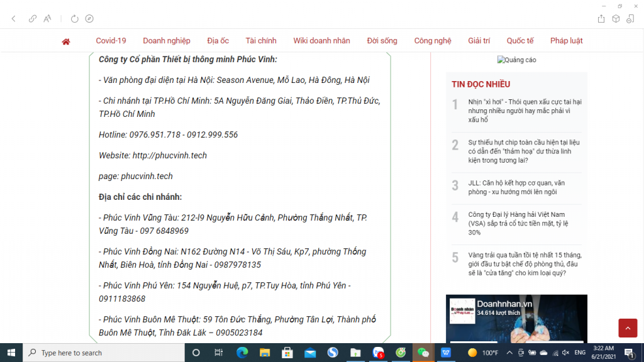Click the 5A Nguyễn Đăng Giai branch line

click(240, 107)
